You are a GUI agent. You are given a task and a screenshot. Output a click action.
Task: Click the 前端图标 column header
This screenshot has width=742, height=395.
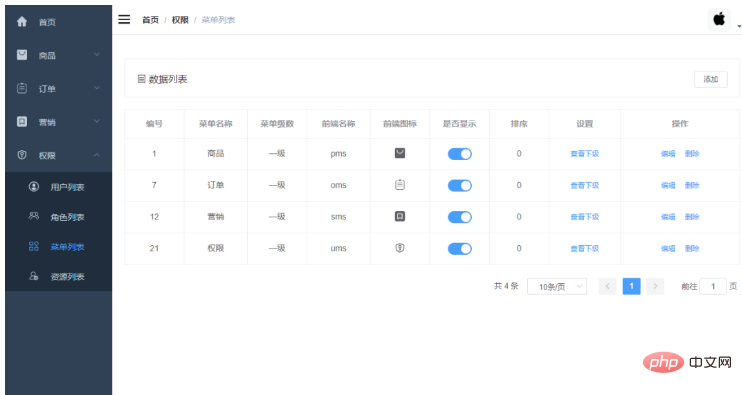click(x=400, y=124)
